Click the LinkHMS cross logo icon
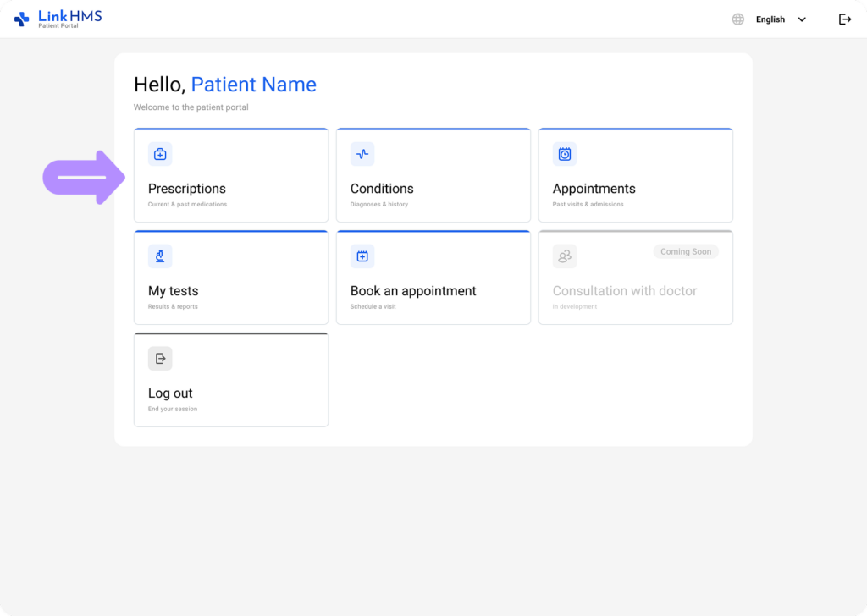 21,19
